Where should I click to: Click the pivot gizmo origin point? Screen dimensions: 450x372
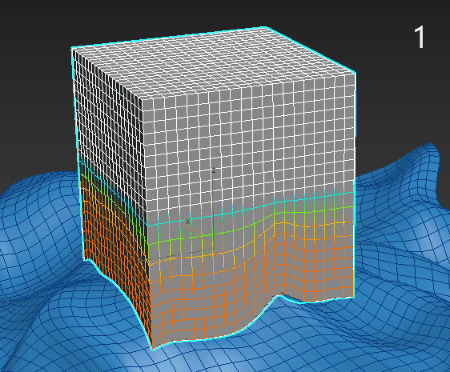(x=213, y=248)
